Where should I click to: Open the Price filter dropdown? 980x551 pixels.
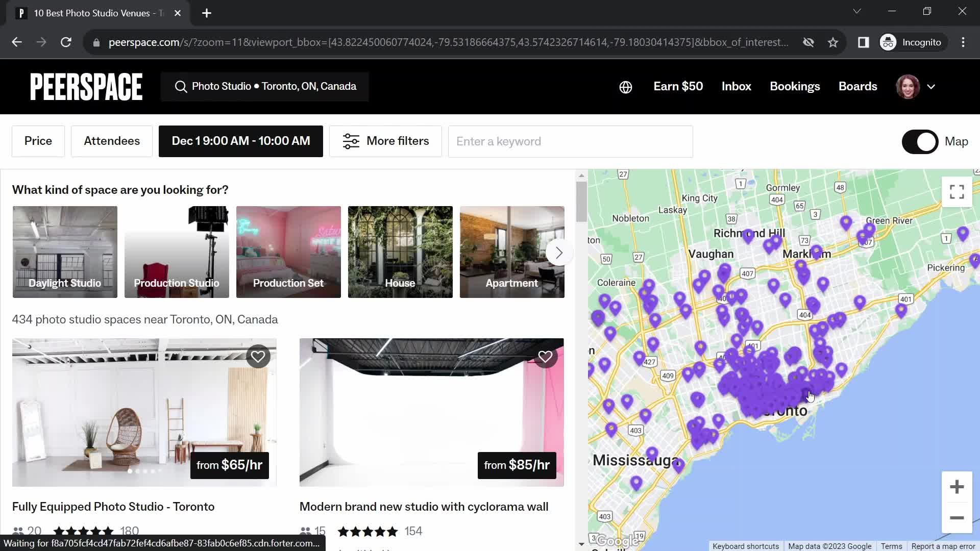tap(38, 141)
